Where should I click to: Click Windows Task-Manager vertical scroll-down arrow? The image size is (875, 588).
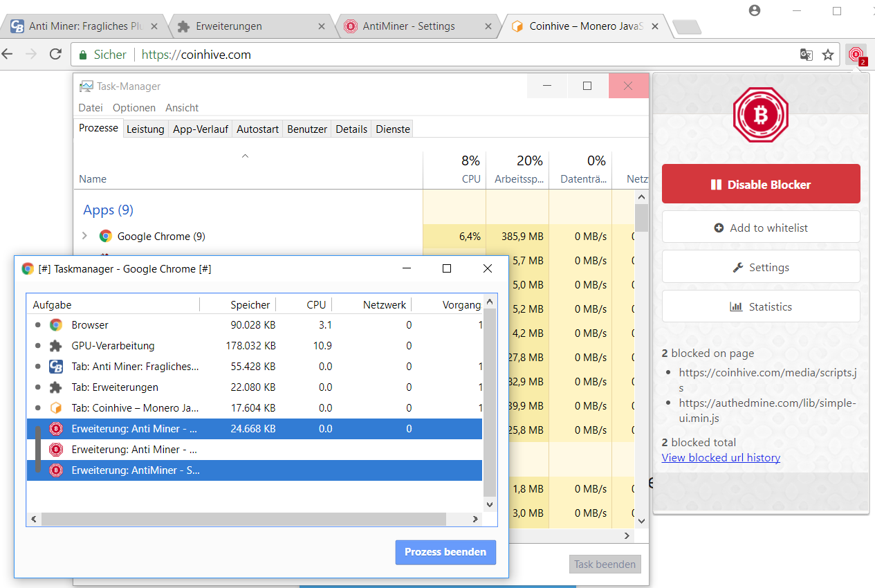click(x=641, y=521)
